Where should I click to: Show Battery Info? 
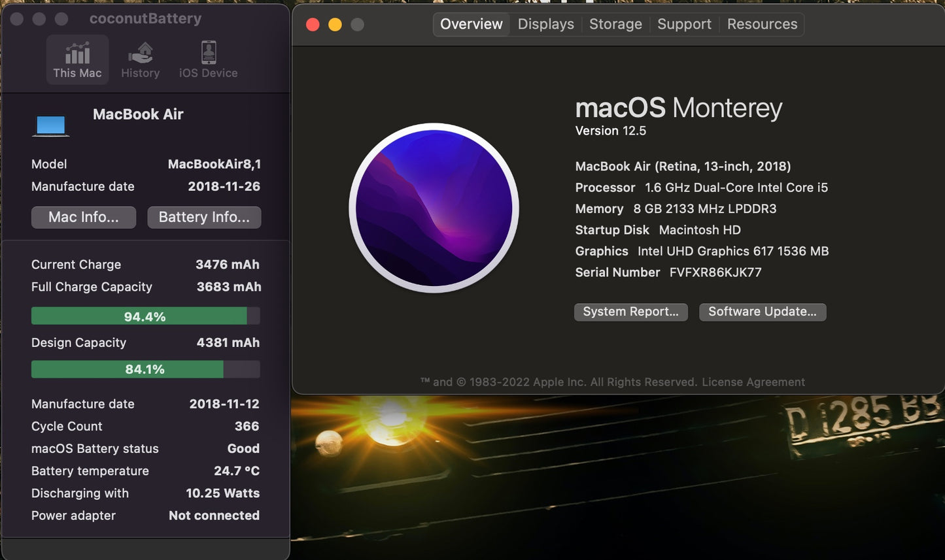pyautogui.click(x=204, y=217)
